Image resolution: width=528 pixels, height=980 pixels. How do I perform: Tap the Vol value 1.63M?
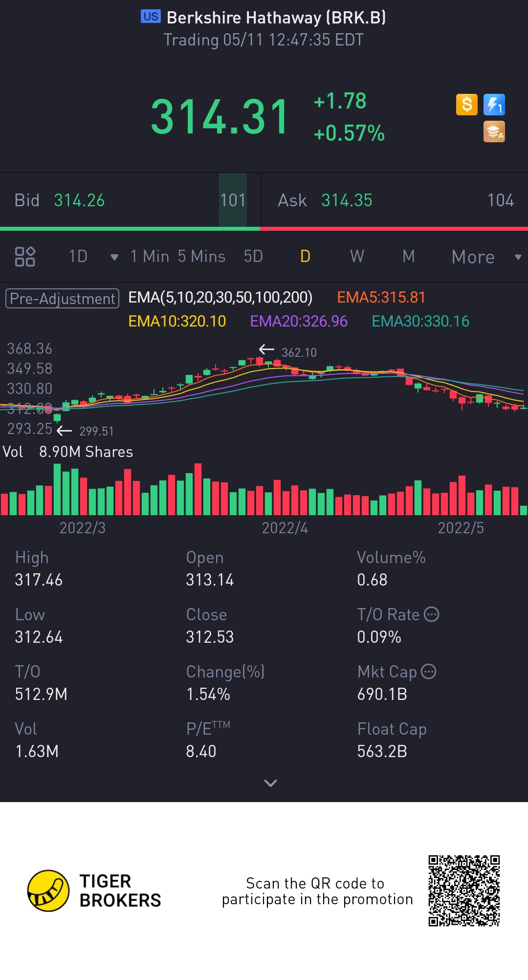(37, 751)
